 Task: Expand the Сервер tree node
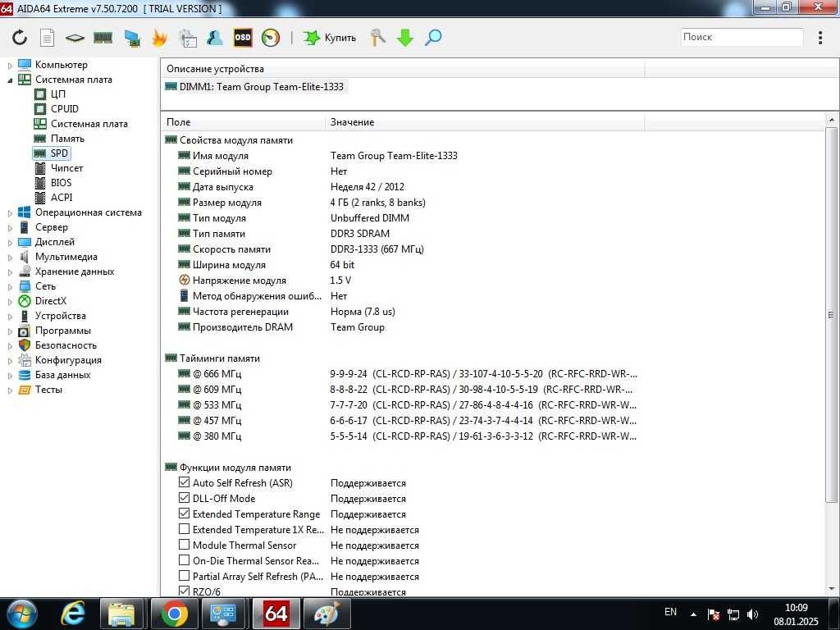click(10, 228)
